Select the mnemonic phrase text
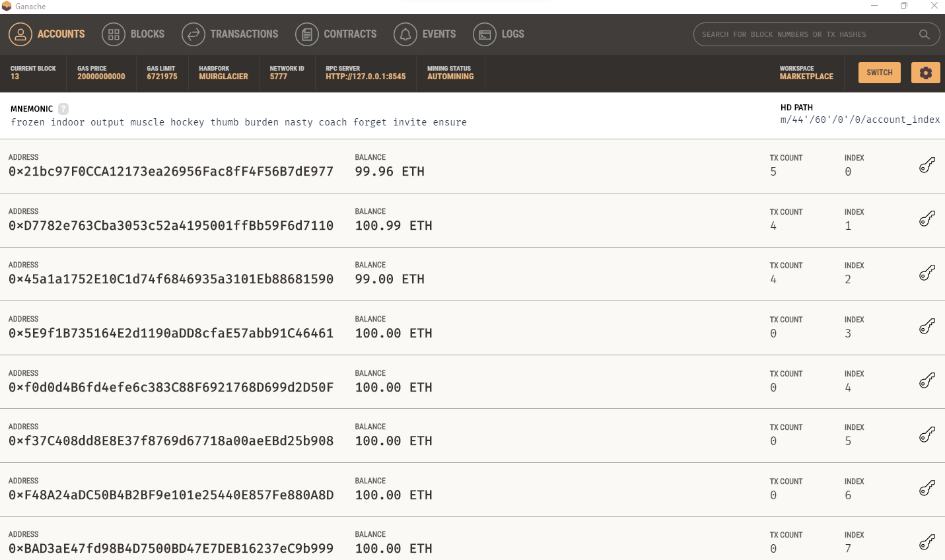 point(238,122)
